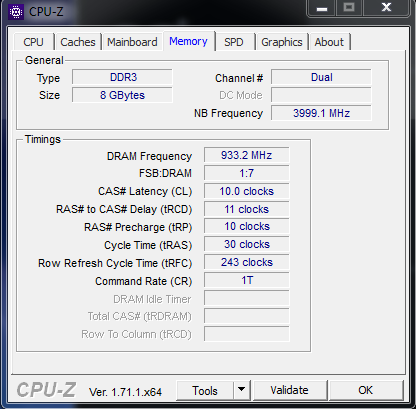Click the empty Row To Column field

pos(247,334)
